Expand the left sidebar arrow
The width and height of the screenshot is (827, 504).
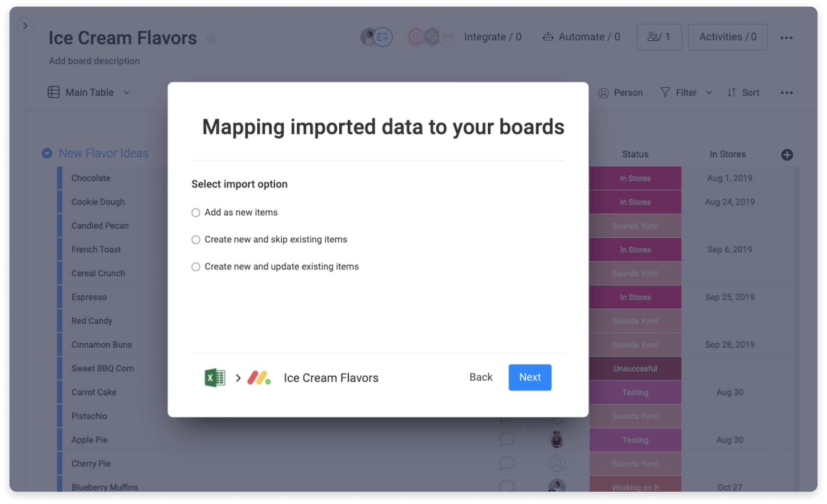(x=25, y=26)
